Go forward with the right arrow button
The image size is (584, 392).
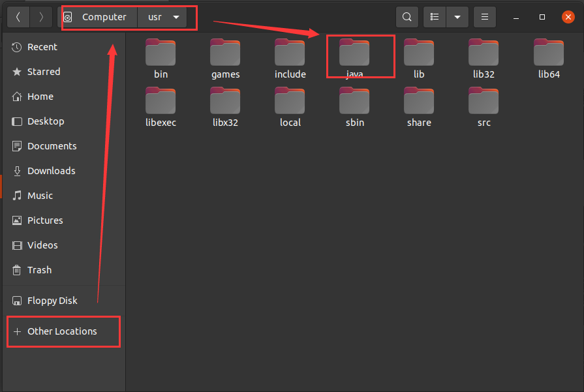tap(41, 17)
